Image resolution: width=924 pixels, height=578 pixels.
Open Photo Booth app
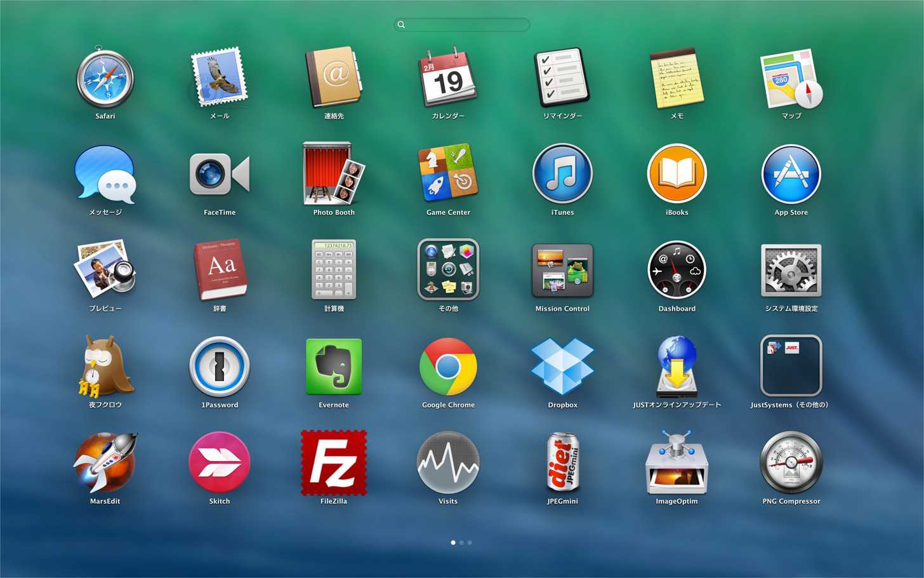(x=334, y=173)
